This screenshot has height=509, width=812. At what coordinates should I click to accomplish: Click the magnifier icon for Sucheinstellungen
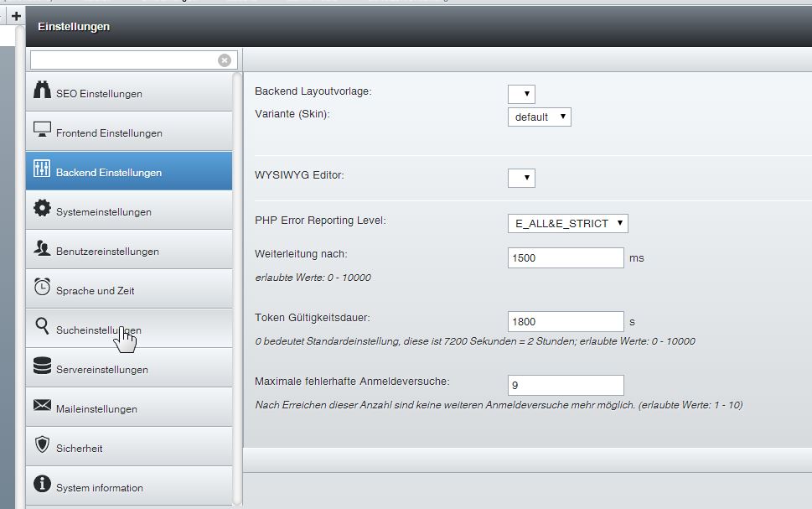[42, 326]
